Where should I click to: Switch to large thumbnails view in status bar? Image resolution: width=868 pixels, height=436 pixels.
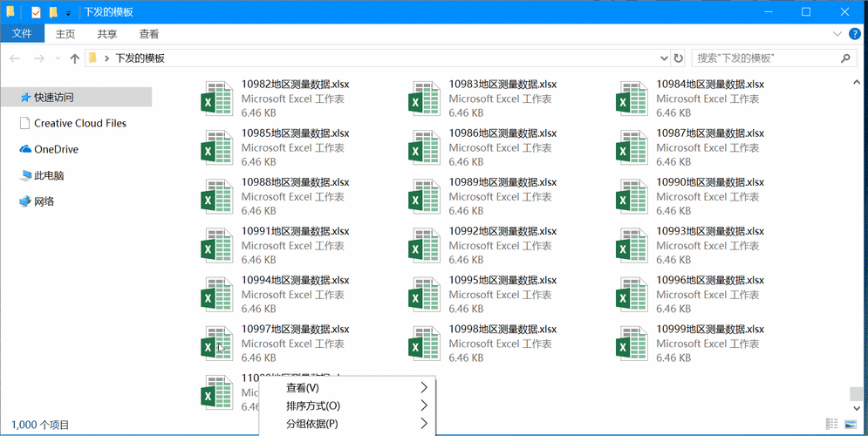click(x=851, y=425)
